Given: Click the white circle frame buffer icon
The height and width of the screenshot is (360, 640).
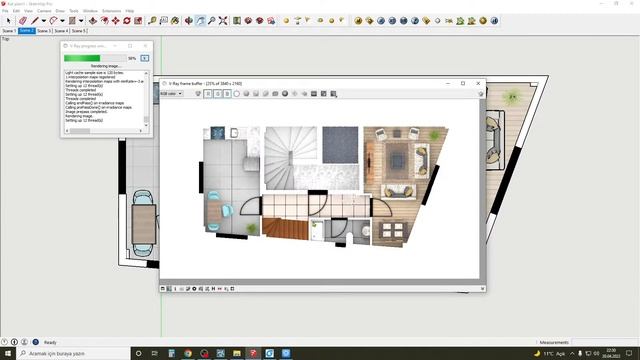Looking at the screenshot, I should point(237,94).
